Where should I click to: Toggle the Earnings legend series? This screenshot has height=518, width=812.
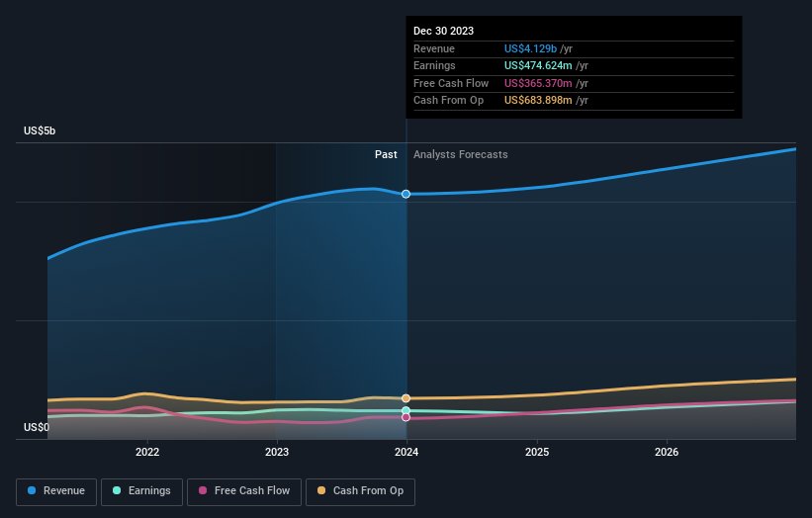[x=141, y=491]
